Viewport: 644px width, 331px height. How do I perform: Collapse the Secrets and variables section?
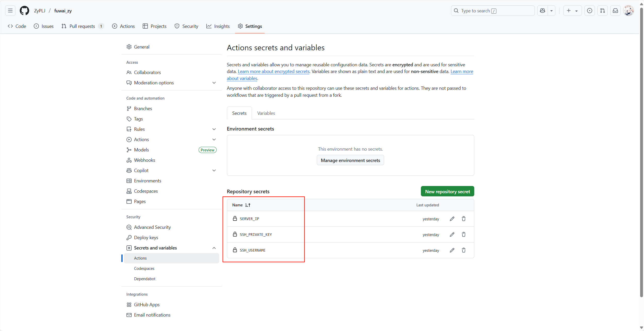tap(214, 248)
